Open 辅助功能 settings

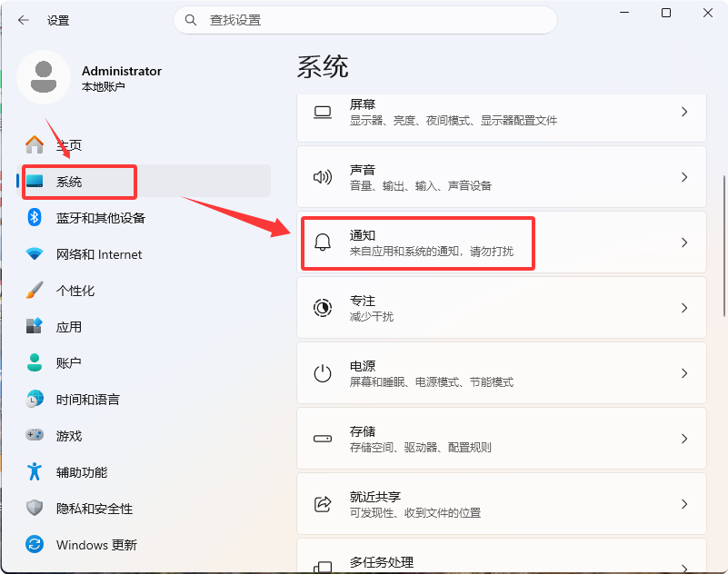coord(144,471)
